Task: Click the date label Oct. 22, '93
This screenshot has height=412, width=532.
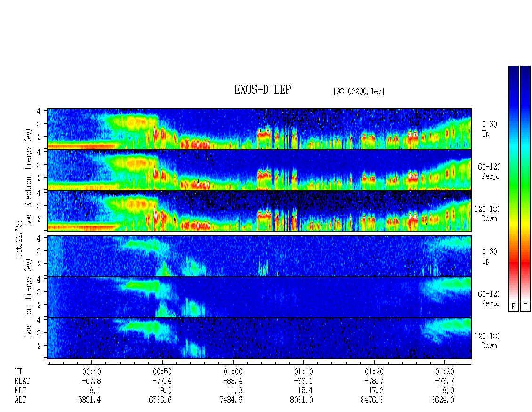Action: pos(19,238)
